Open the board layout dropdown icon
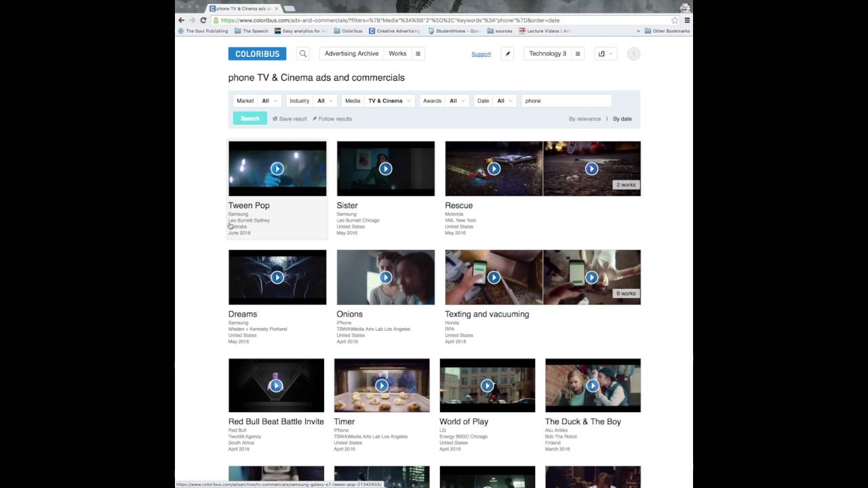 click(605, 54)
